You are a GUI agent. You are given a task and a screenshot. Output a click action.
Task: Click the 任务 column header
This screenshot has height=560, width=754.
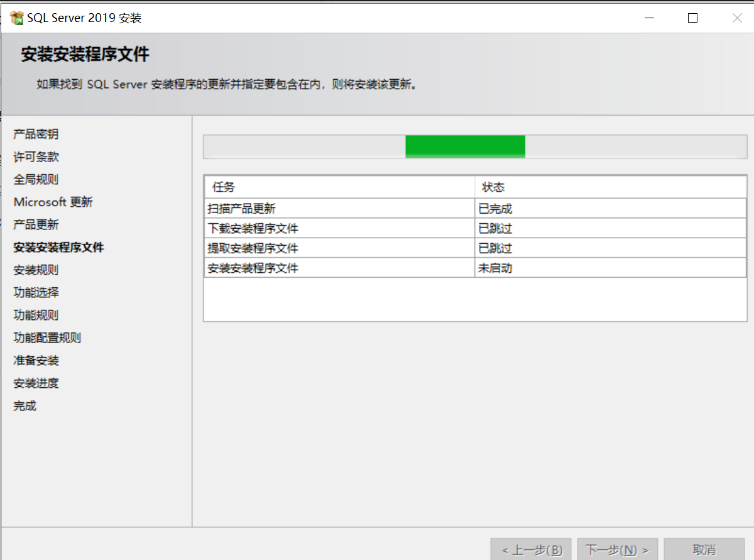339,187
